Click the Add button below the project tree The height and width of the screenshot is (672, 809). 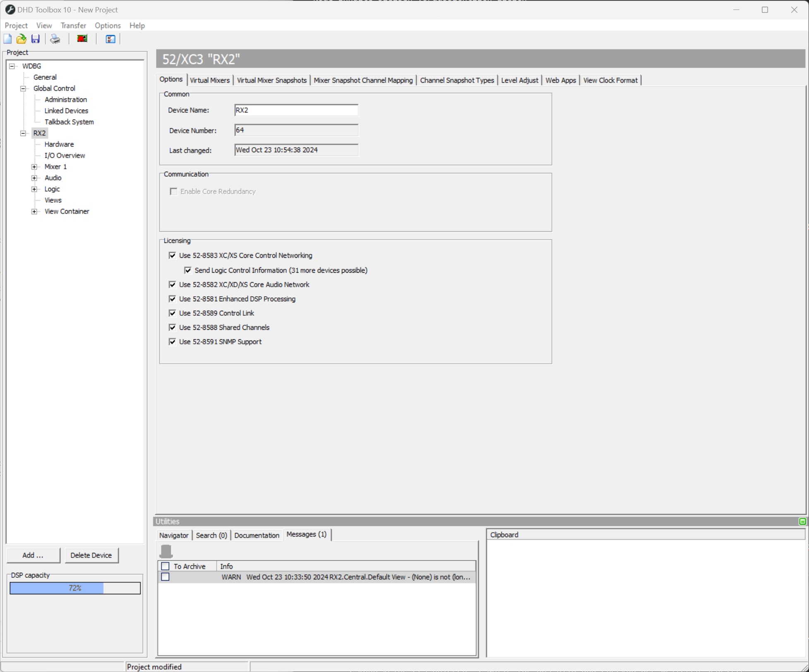coord(34,555)
